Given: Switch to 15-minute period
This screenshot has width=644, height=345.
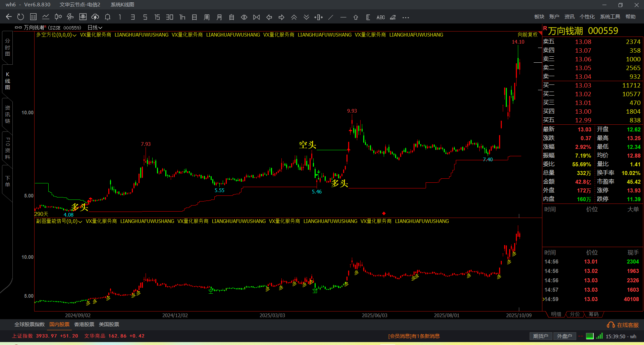Looking at the screenshot, I should pyautogui.click(x=157, y=17).
